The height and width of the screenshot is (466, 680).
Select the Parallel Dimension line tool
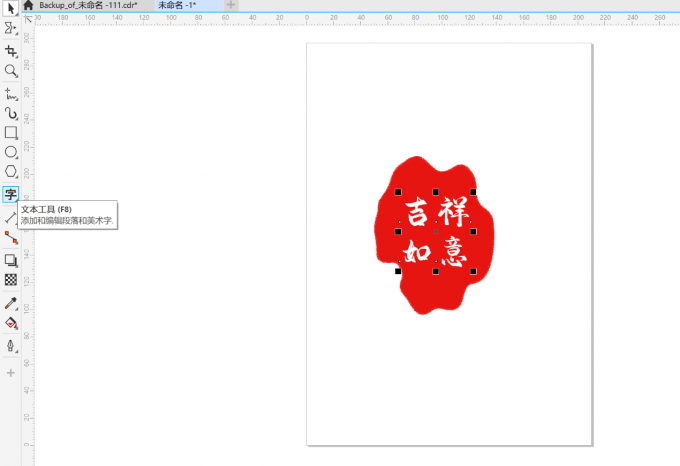point(10,218)
